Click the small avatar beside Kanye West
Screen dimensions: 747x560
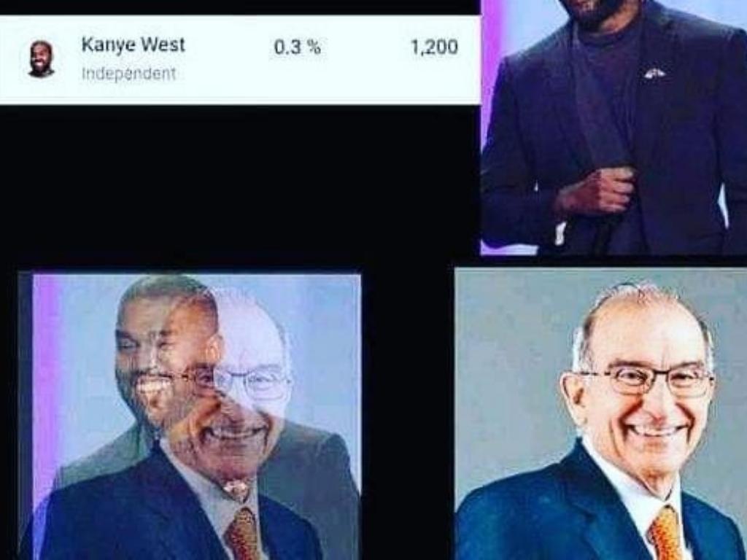click(41, 59)
